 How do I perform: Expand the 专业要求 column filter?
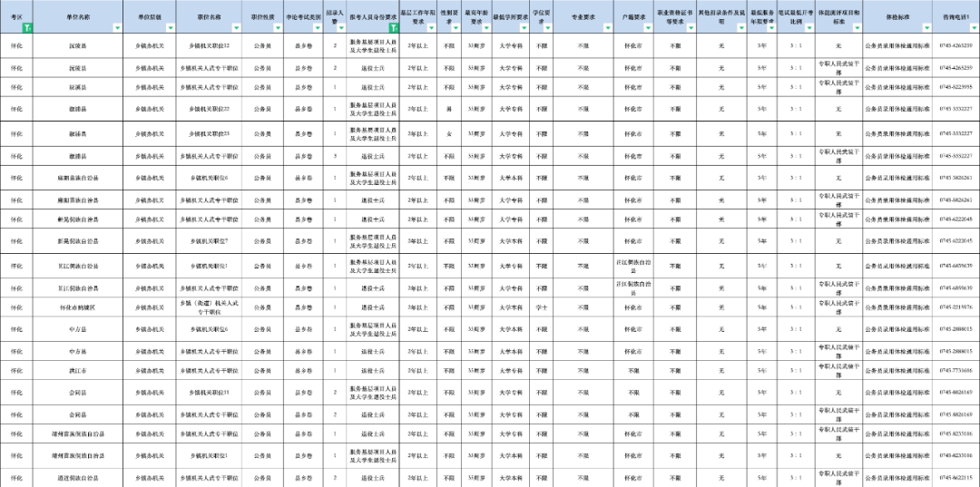tap(607, 28)
